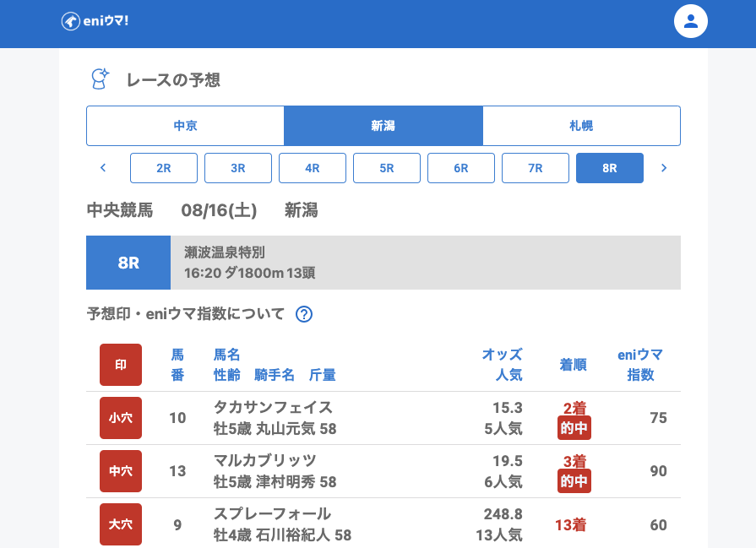Select race 4R button
The width and height of the screenshot is (756, 548).
[313, 168]
